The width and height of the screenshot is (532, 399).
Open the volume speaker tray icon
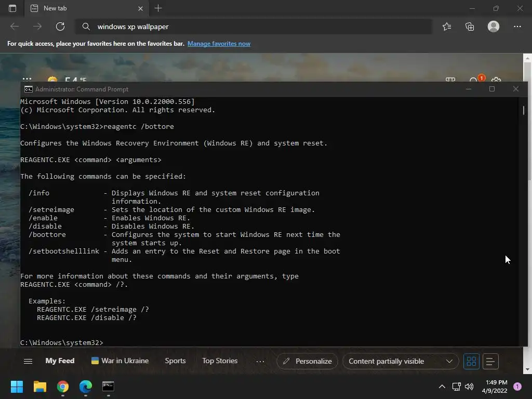pyautogui.click(x=469, y=387)
